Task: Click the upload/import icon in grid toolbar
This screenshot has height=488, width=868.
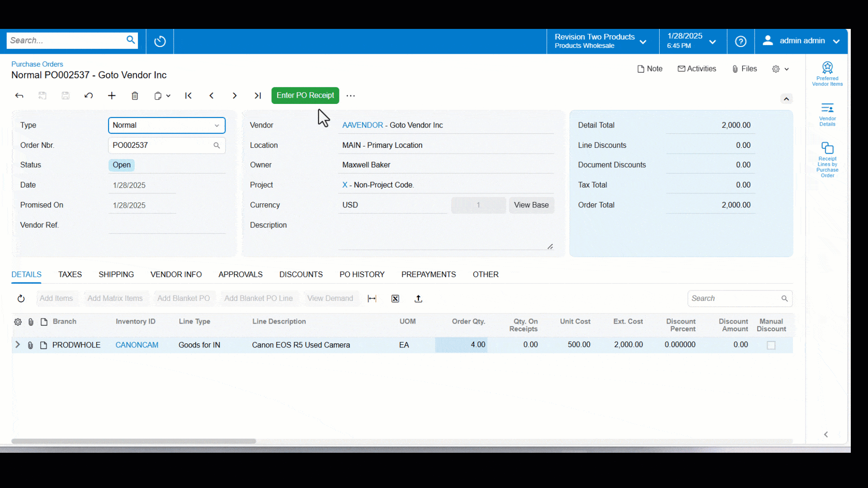Action: pyautogui.click(x=418, y=299)
